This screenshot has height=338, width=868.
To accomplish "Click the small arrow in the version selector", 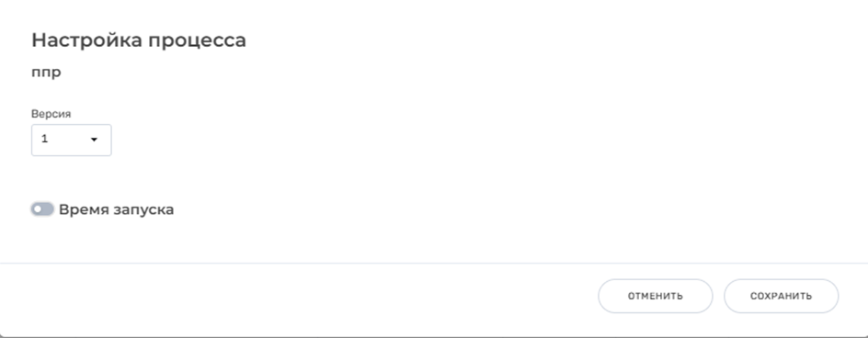I will pyautogui.click(x=94, y=140).
